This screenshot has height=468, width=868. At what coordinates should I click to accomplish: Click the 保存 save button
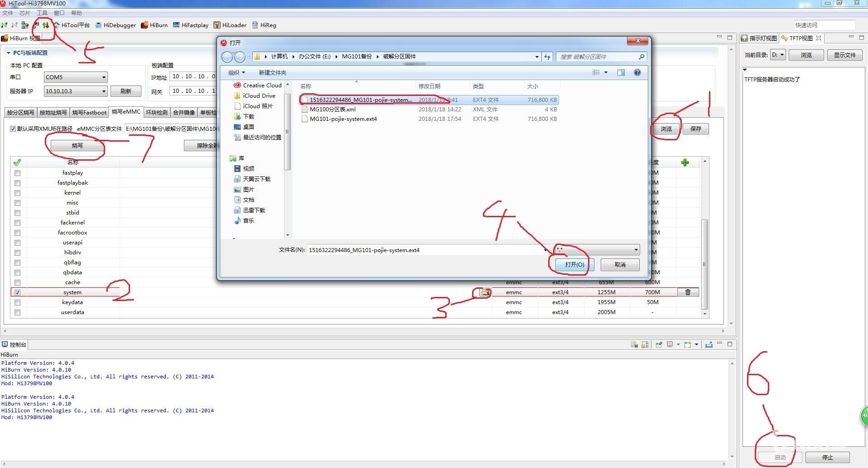[x=696, y=129]
